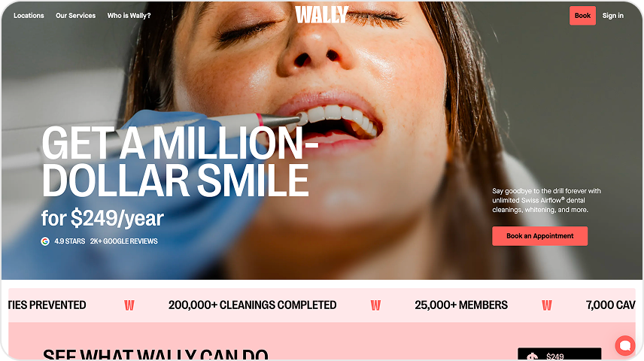Click the dollar icon on the black $249 card

533,357
